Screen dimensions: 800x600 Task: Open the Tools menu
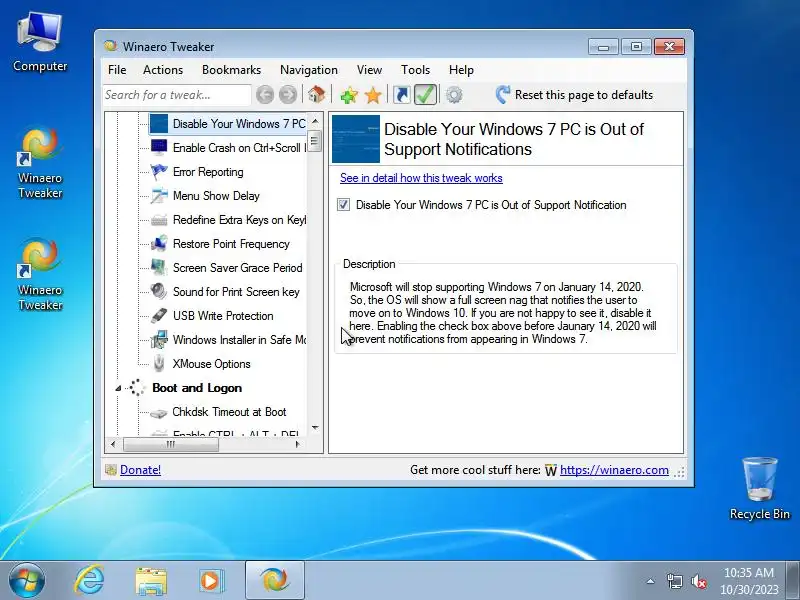[x=415, y=70]
